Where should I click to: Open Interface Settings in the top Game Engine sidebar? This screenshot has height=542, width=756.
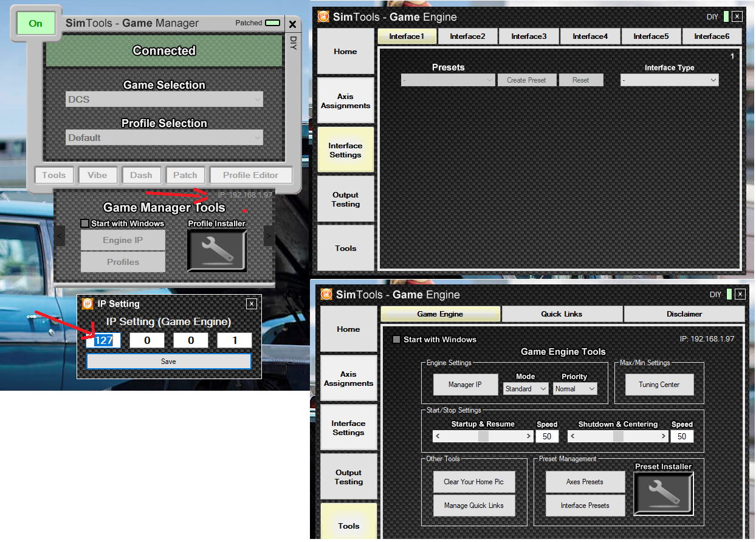point(345,150)
